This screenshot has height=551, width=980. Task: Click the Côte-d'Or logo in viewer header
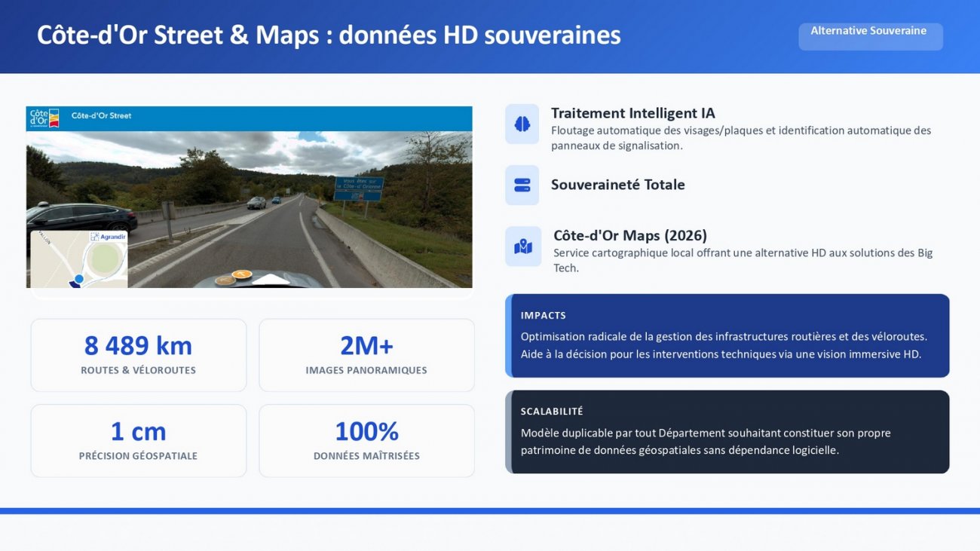coord(44,118)
